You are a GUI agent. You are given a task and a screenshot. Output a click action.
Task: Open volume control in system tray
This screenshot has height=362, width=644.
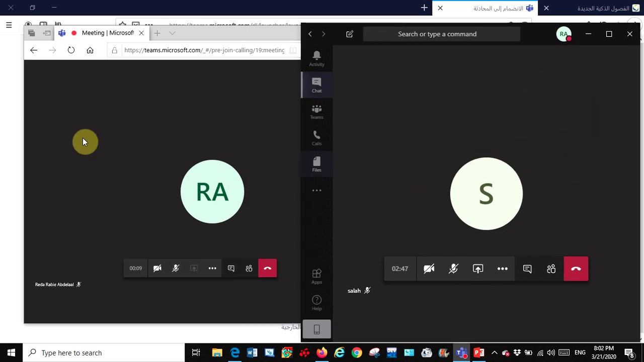551,353
